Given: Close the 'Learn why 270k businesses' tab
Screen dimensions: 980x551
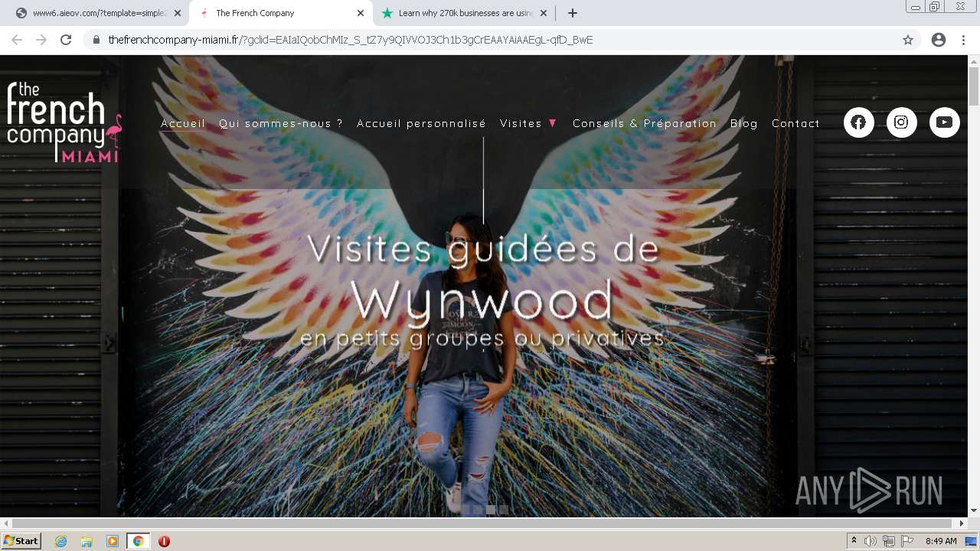Looking at the screenshot, I should click(544, 13).
